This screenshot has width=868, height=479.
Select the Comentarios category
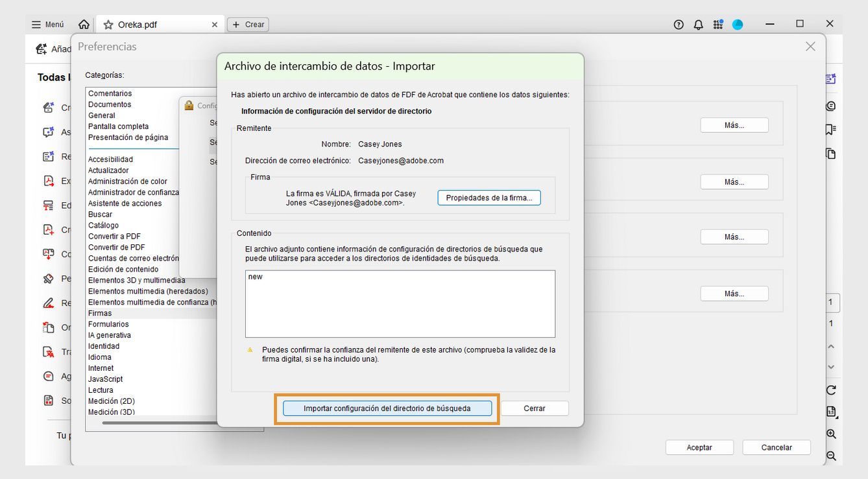pos(109,93)
